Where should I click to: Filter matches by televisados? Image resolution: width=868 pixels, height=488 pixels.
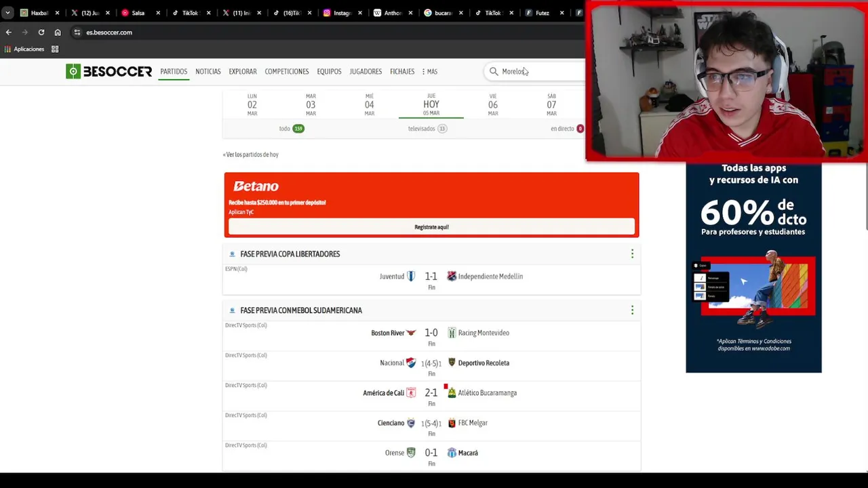coord(428,128)
